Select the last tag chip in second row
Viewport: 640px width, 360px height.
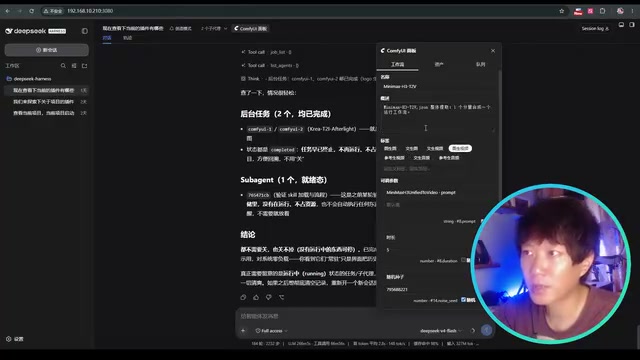pyautogui.click(x=449, y=158)
